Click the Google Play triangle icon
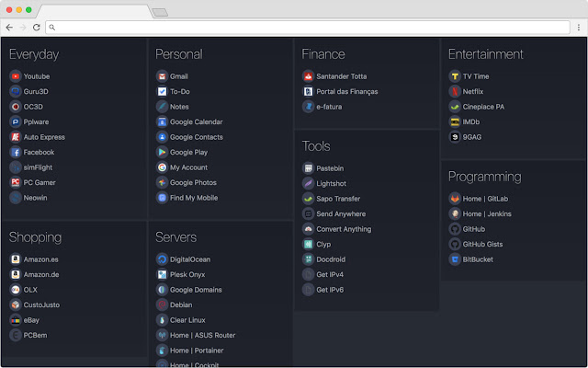Image resolution: width=588 pixels, height=368 pixels. (x=162, y=152)
